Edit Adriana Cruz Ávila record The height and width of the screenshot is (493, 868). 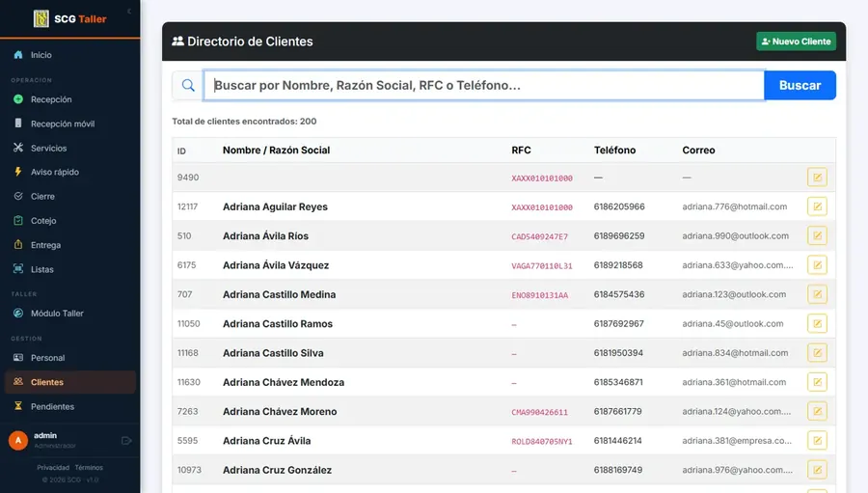[x=817, y=440]
